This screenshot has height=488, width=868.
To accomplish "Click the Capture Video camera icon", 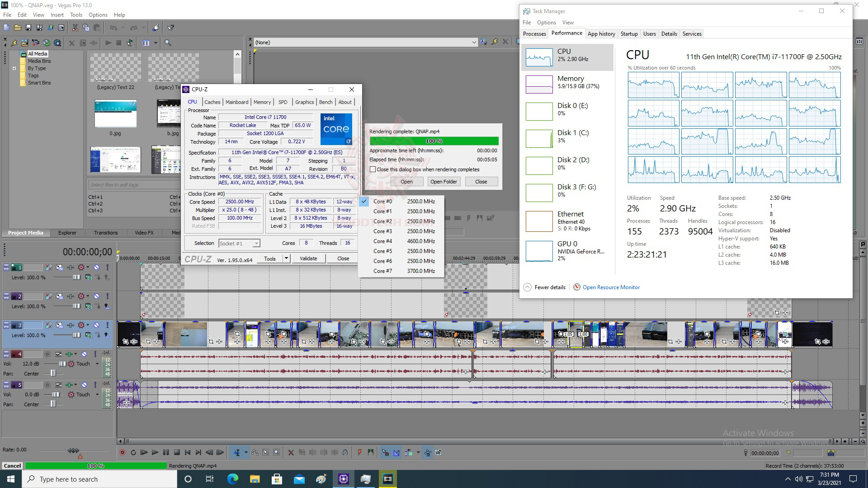I will pyautogui.click(x=35, y=43).
